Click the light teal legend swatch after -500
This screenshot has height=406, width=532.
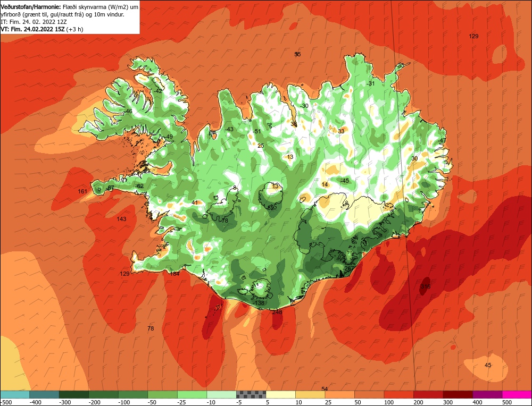coord(15,394)
